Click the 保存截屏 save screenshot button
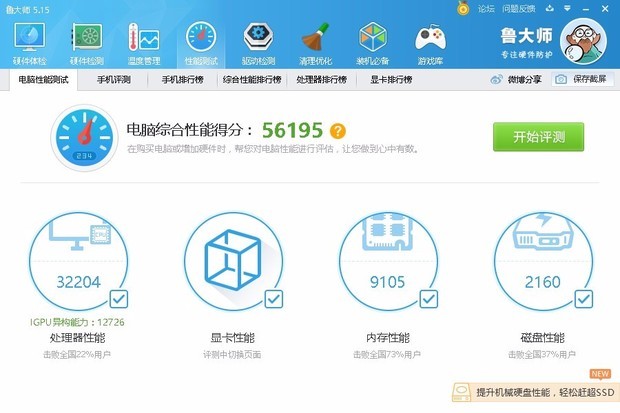The height and width of the screenshot is (413, 620). [583, 79]
